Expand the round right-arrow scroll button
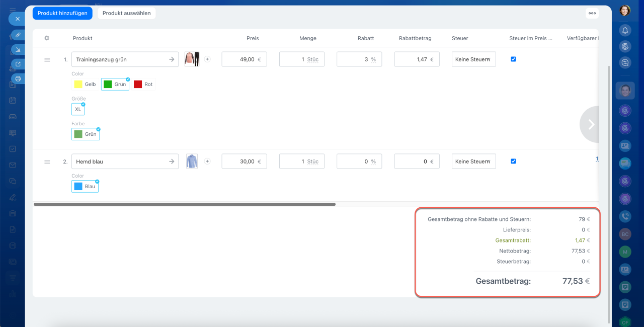644x327 pixels. click(x=591, y=124)
